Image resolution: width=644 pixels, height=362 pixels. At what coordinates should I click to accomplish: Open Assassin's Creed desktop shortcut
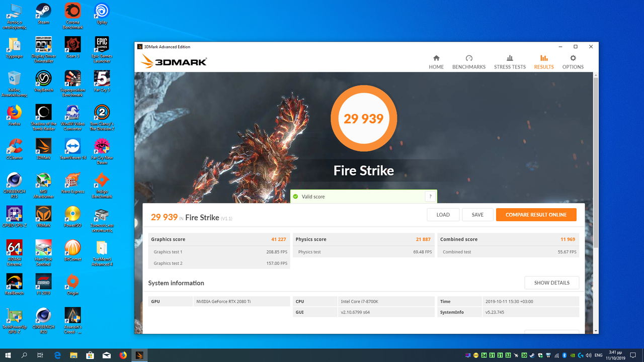click(72, 321)
